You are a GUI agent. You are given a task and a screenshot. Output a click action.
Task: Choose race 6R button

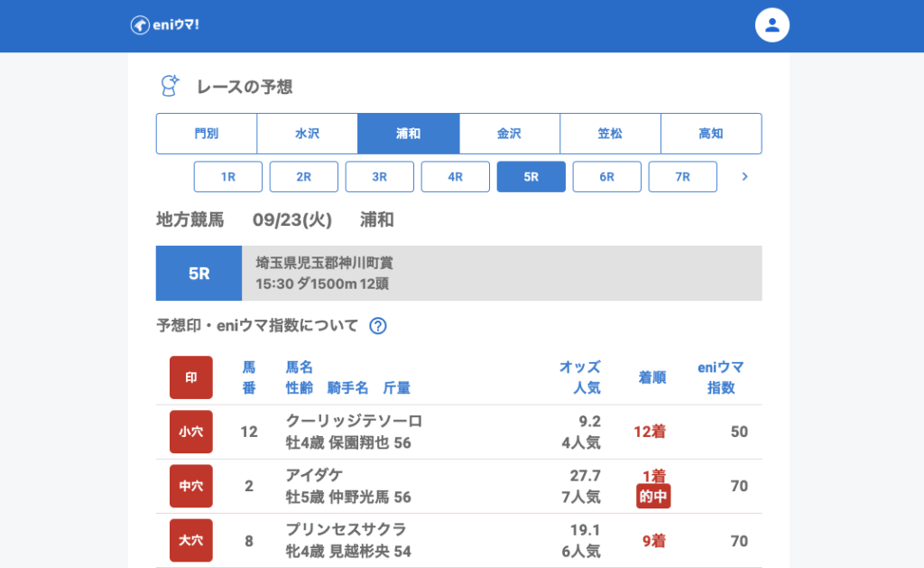click(x=607, y=177)
